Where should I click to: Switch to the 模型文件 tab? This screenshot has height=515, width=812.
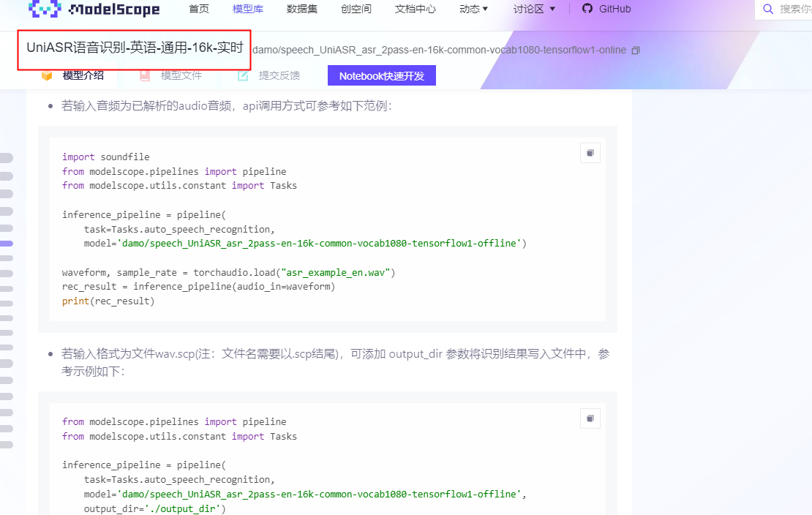point(171,75)
